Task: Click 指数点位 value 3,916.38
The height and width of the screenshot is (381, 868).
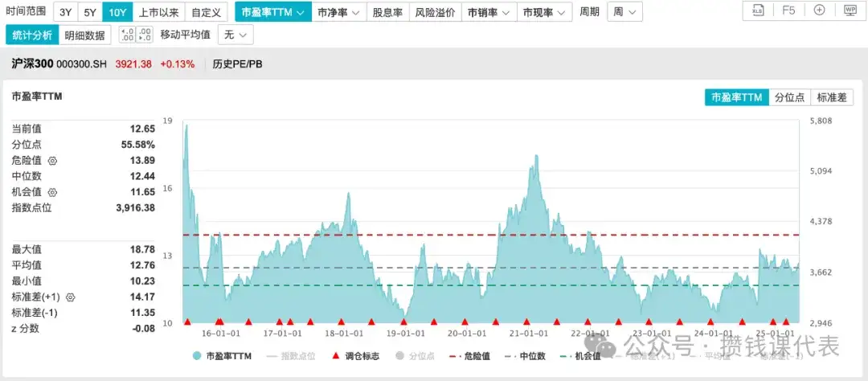Action: pos(135,207)
